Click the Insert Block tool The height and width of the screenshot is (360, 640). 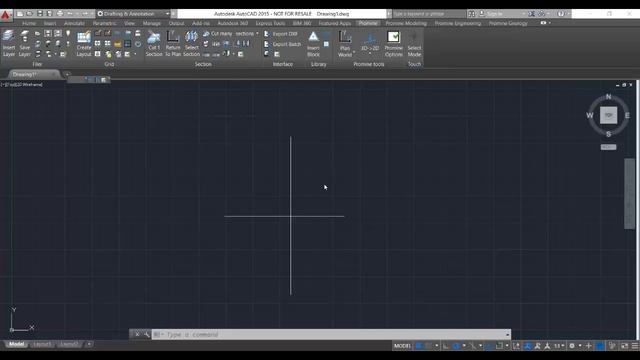click(x=313, y=43)
